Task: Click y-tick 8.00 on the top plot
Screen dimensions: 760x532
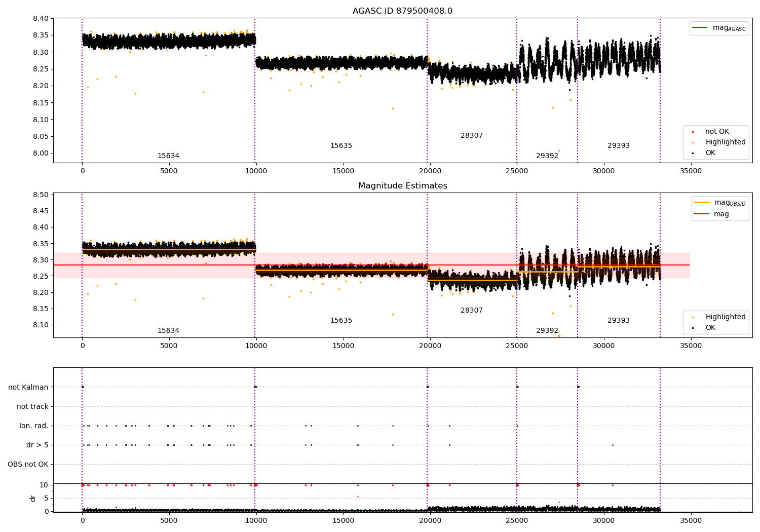Action: (41, 154)
